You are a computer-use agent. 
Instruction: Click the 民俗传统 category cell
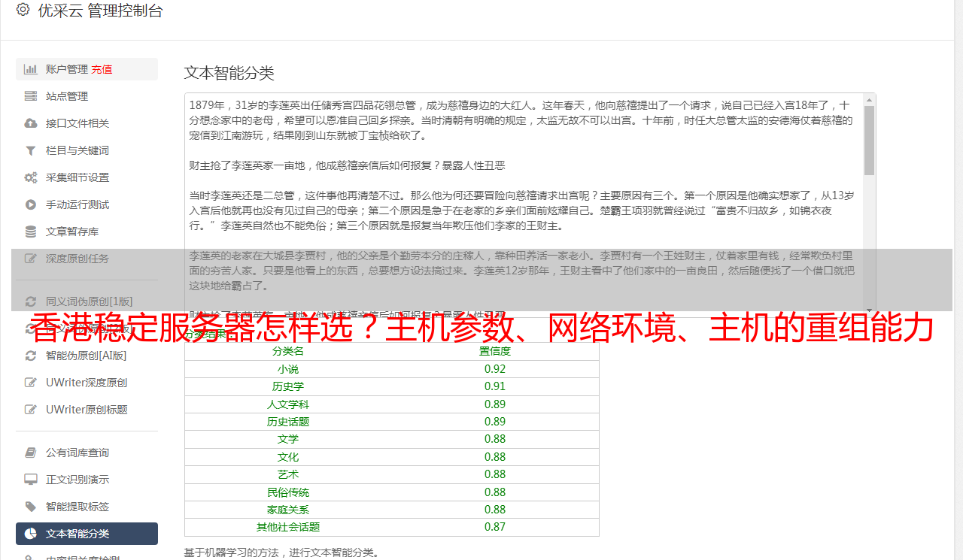click(x=288, y=492)
